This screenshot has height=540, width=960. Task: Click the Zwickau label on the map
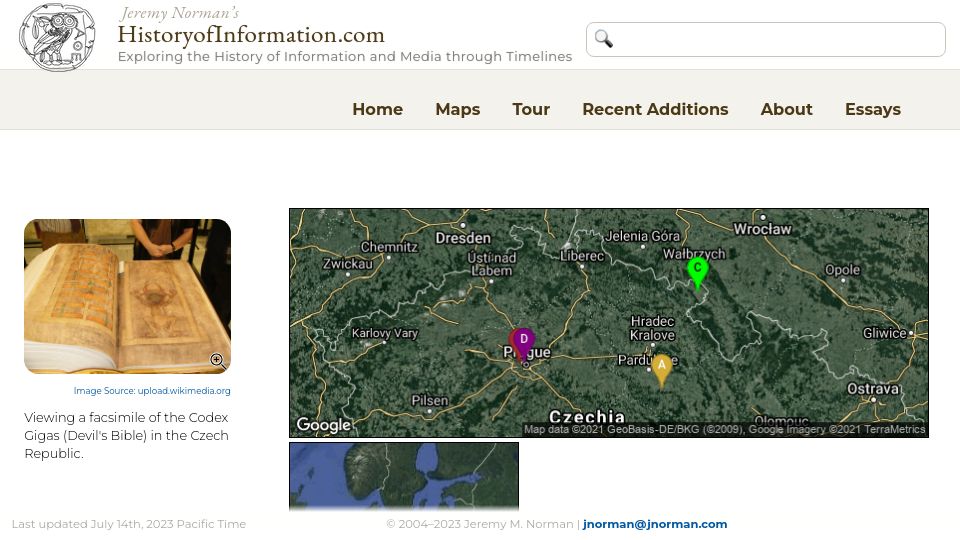click(348, 264)
